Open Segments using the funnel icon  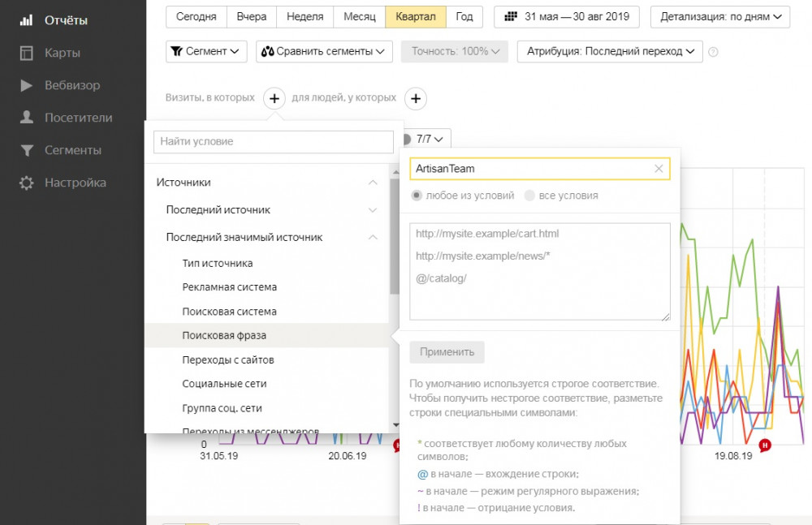click(27, 150)
